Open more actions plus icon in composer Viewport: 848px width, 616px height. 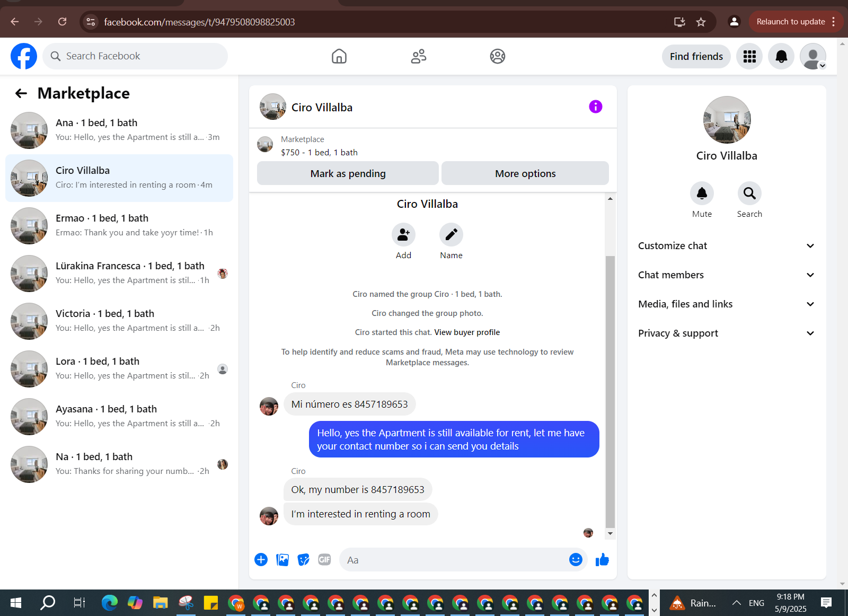261,560
